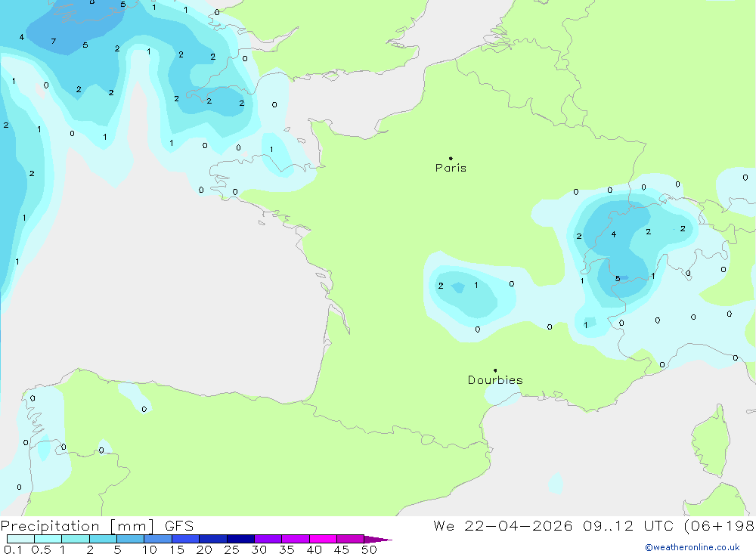Click the legend value '10'
The image size is (756, 554).
pos(150,549)
